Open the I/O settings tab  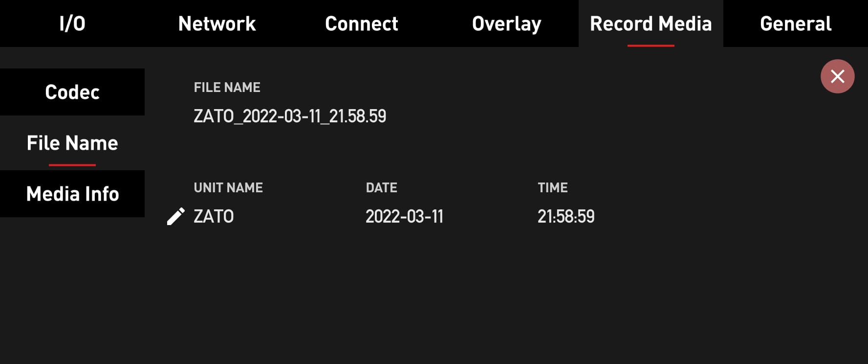pos(71,23)
